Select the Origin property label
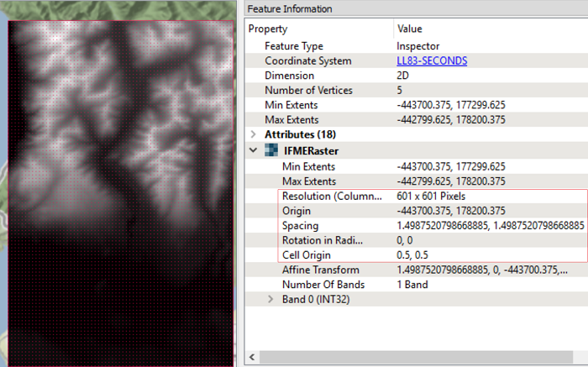 coord(297,211)
